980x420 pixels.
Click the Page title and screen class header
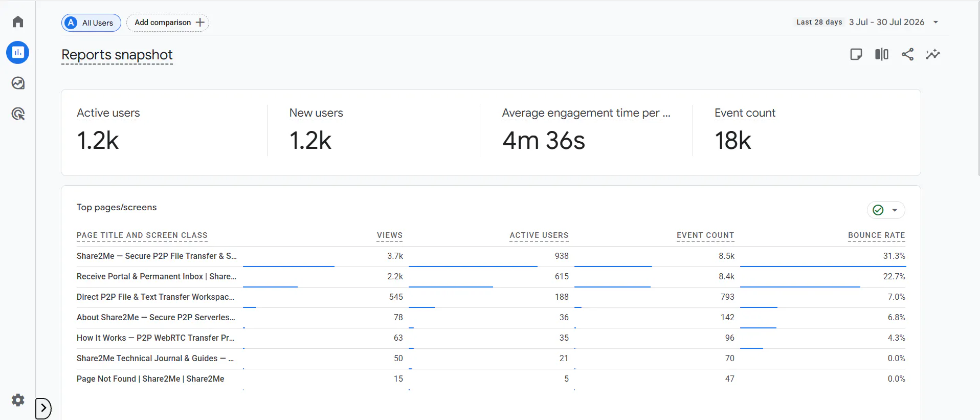click(x=142, y=235)
